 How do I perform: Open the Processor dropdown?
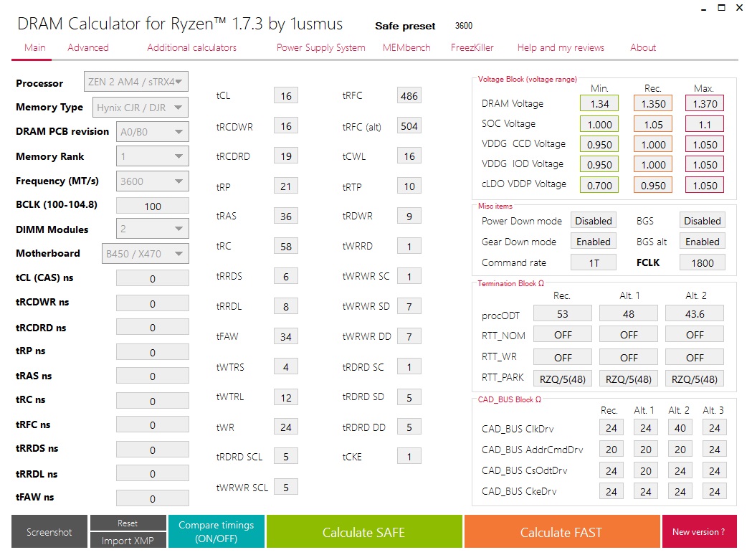(135, 82)
